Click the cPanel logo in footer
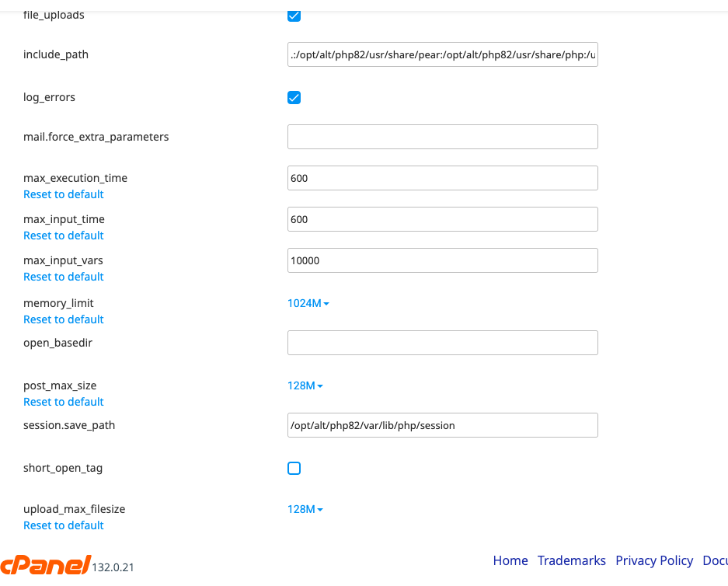The width and height of the screenshot is (728, 586). point(45,565)
